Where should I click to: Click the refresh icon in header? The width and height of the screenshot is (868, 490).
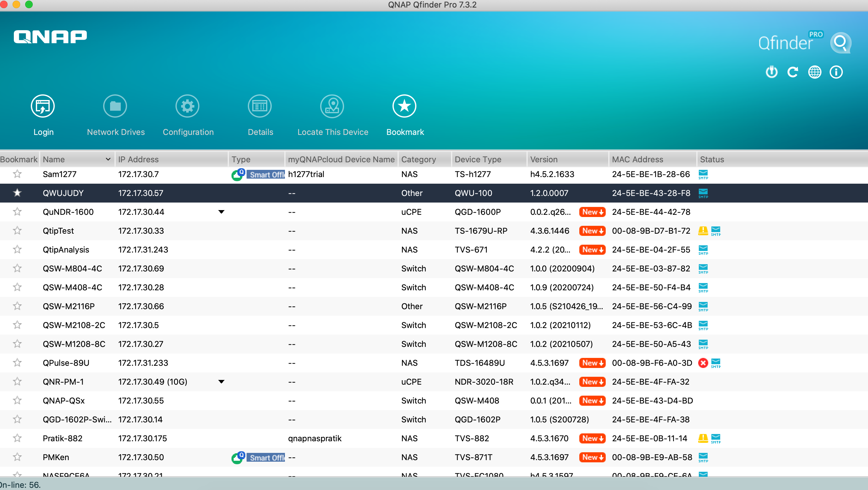pyautogui.click(x=793, y=72)
